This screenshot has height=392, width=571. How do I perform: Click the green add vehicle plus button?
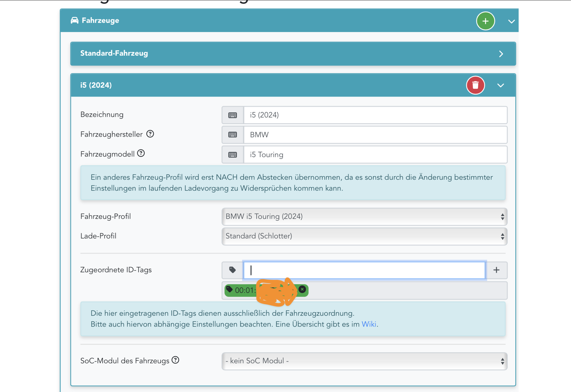[485, 21]
